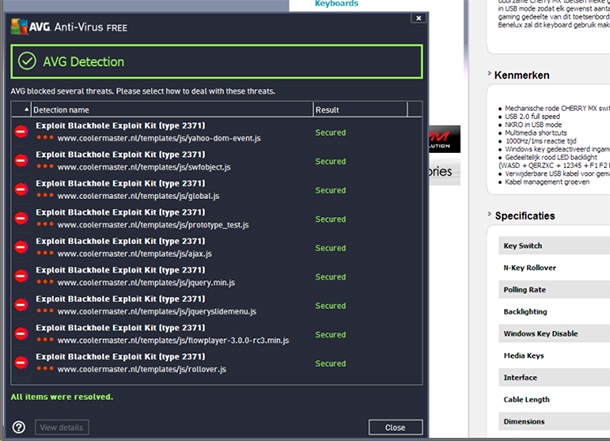The height and width of the screenshot is (441, 610).
Task: Select the www.coolermaster.nl/templates/js/prototype_test.js URL text
Action: [153, 225]
